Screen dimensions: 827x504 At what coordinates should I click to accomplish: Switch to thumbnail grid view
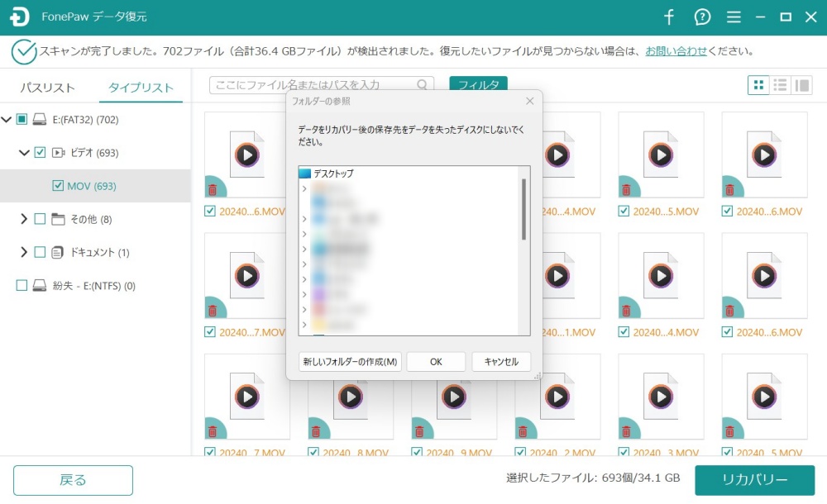pos(758,85)
